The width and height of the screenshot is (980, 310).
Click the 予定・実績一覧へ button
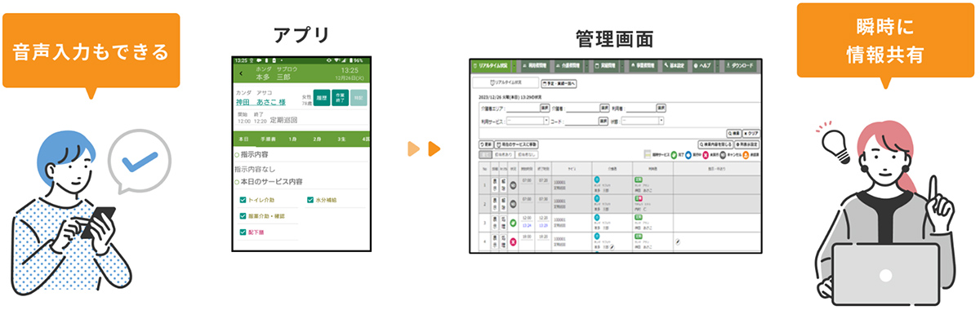point(559,83)
